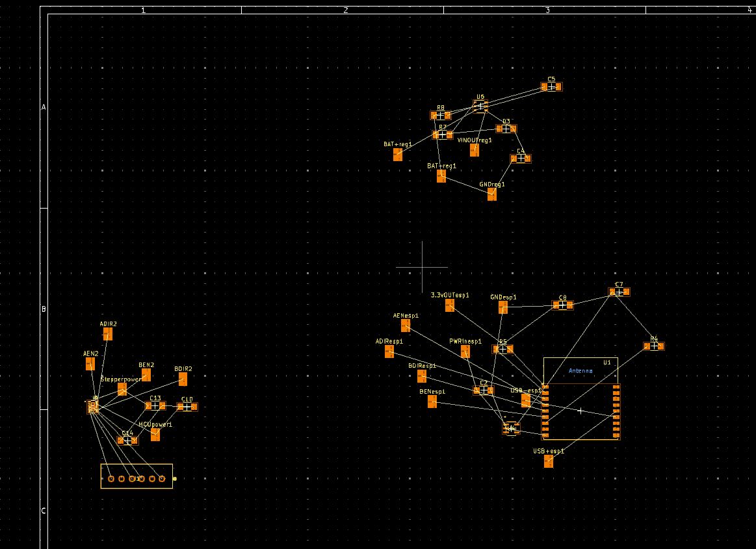The width and height of the screenshot is (756, 549).
Task: Click the GNDesp1 pad
Action: (x=503, y=307)
